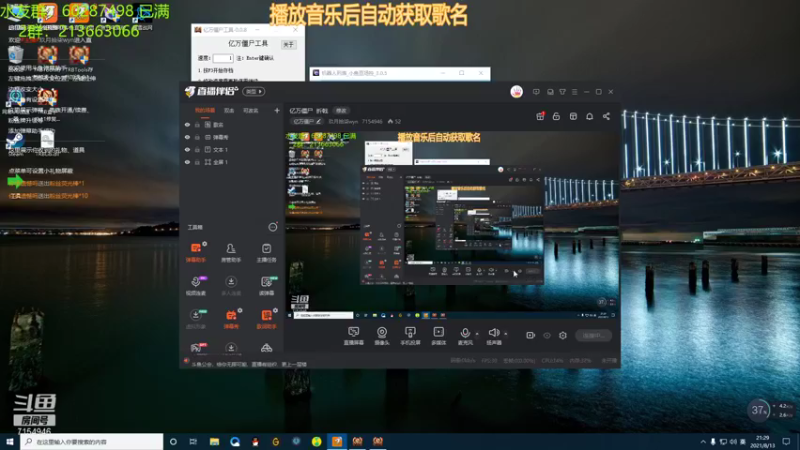Hide the 弹幕秀 layer via eye icon

[x=187, y=137]
